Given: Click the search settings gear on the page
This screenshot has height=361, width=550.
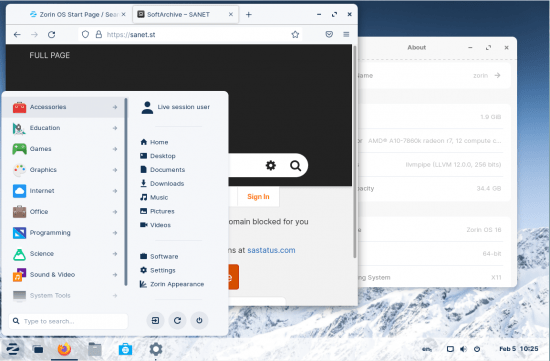Looking at the screenshot, I should (270, 165).
